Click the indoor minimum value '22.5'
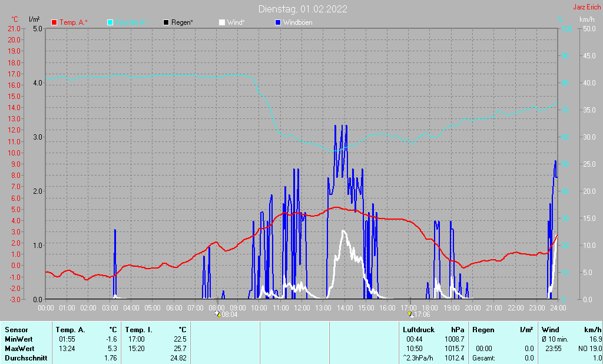Image resolution: width=603 pixels, height=364 pixels. [x=180, y=339]
